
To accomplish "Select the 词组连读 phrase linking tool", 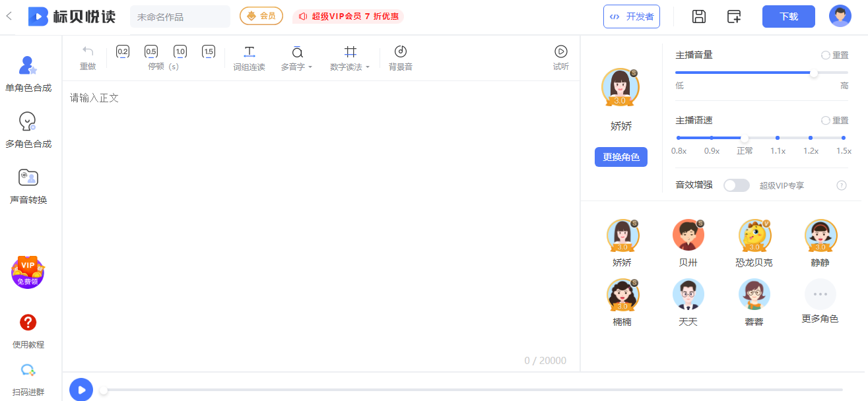I will coord(249,58).
